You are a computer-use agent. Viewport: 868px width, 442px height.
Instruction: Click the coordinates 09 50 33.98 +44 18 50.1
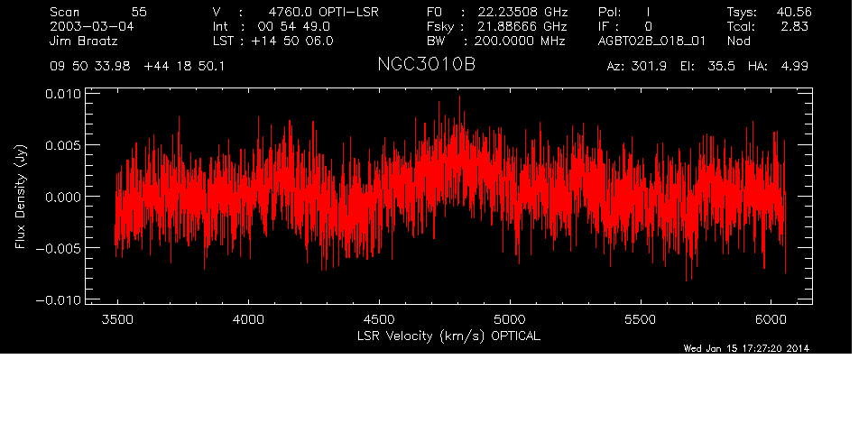coord(139,67)
